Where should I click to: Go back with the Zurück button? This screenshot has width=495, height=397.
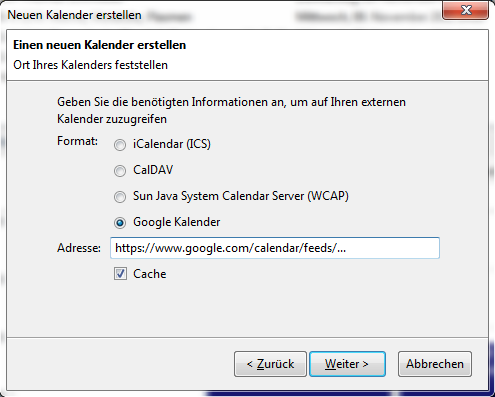[x=270, y=364]
